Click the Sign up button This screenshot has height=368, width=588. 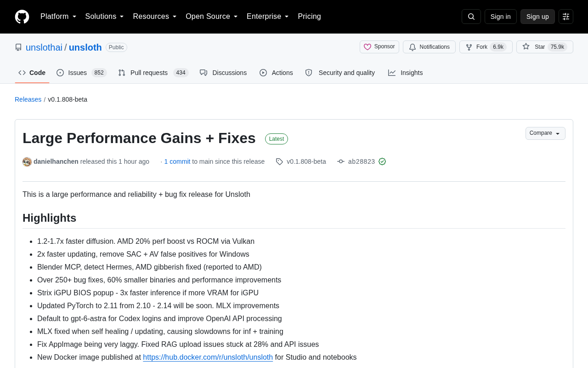pyautogui.click(x=537, y=17)
